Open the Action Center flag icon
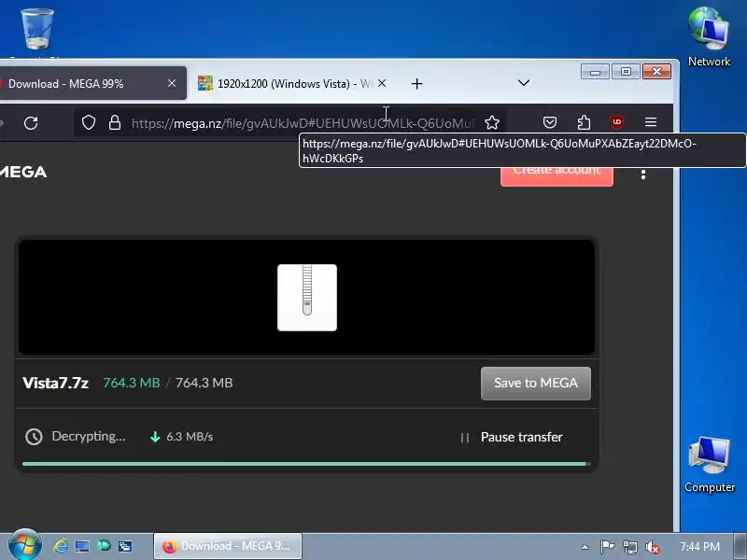The image size is (747, 560). click(x=607, y=547)
